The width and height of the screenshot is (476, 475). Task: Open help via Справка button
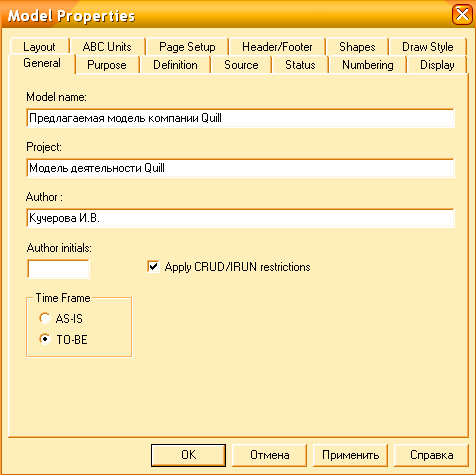[x=431, y=455]
